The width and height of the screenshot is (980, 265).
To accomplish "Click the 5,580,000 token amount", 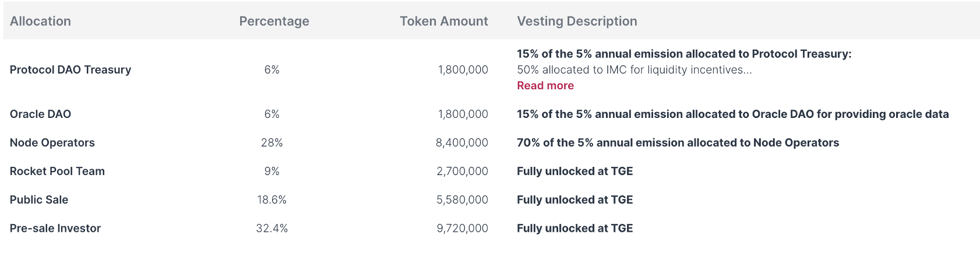I will [x=462, y=200].
